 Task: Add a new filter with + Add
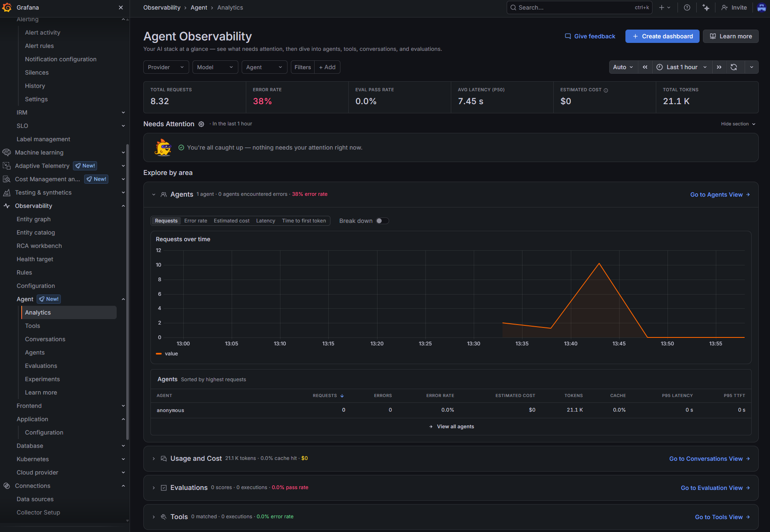point(327,67)
